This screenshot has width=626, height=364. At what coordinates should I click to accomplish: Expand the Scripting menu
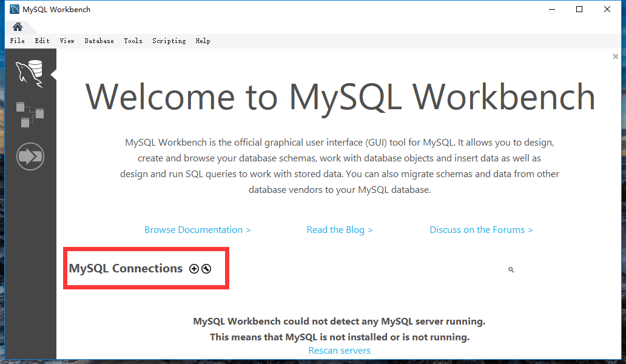pos(169,41)
